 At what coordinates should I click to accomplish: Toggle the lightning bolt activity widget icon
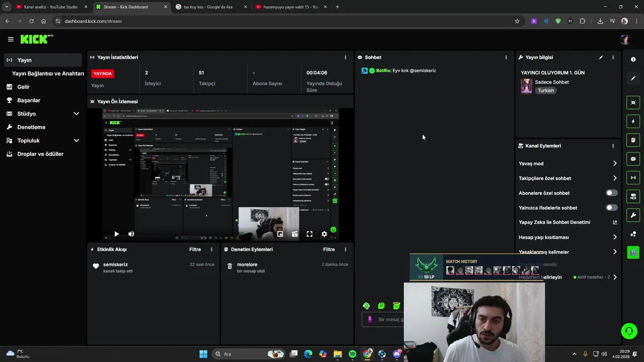click(633, 121)
